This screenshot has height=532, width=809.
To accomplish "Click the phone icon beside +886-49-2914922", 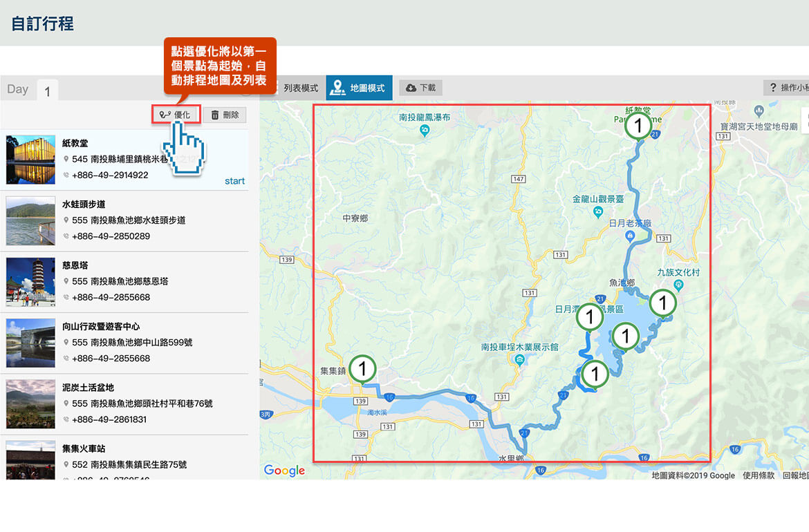I will coord(66,175).
